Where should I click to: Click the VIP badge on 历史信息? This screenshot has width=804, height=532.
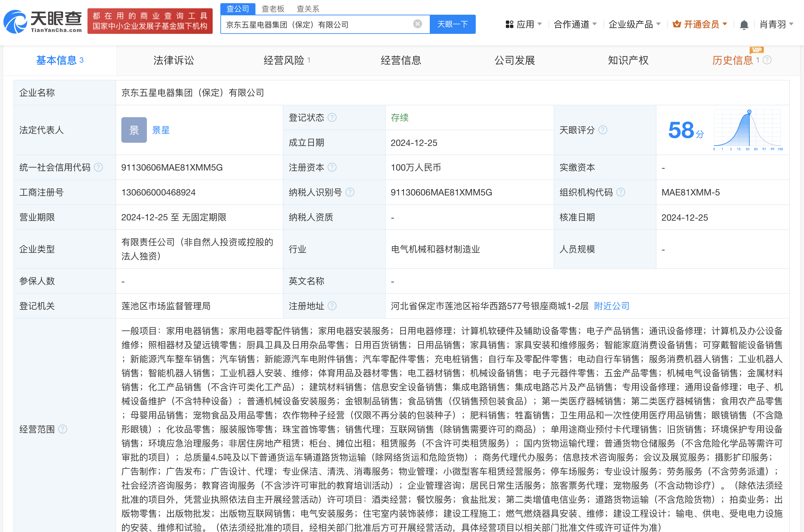point(757,49)
